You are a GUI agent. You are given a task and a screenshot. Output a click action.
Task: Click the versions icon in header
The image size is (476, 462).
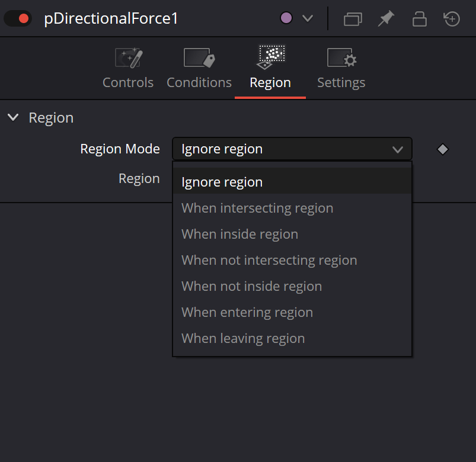tap(353, 19)
